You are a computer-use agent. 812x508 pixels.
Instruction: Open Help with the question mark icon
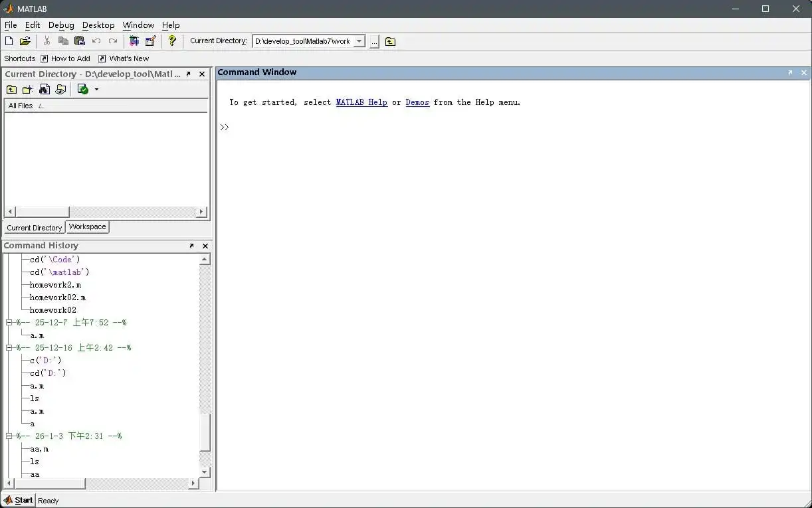coord(172,41)
